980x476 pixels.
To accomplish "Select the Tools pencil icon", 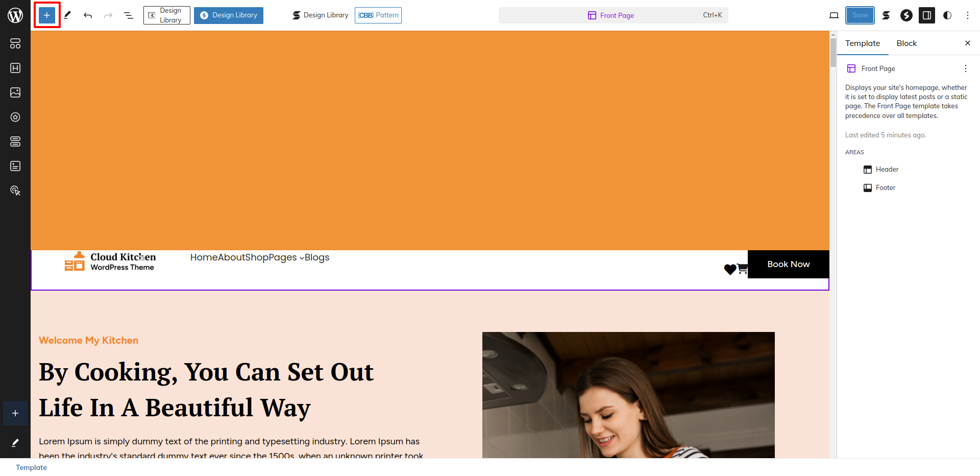I will point(67,15).
